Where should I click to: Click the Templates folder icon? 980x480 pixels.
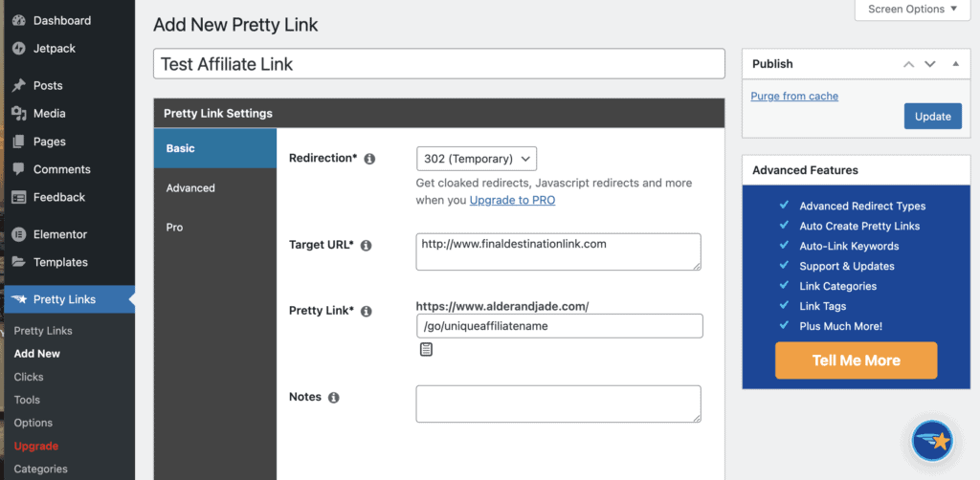(x=19, y=262)
